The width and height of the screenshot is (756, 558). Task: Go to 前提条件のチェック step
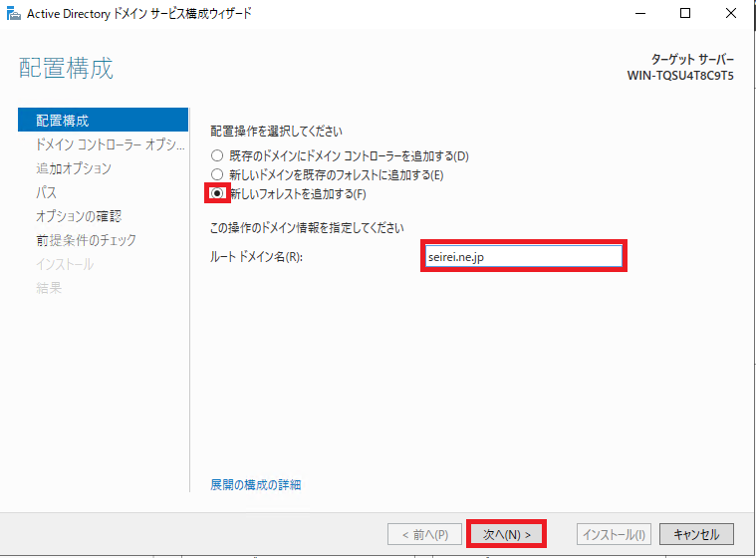[87, 240]
